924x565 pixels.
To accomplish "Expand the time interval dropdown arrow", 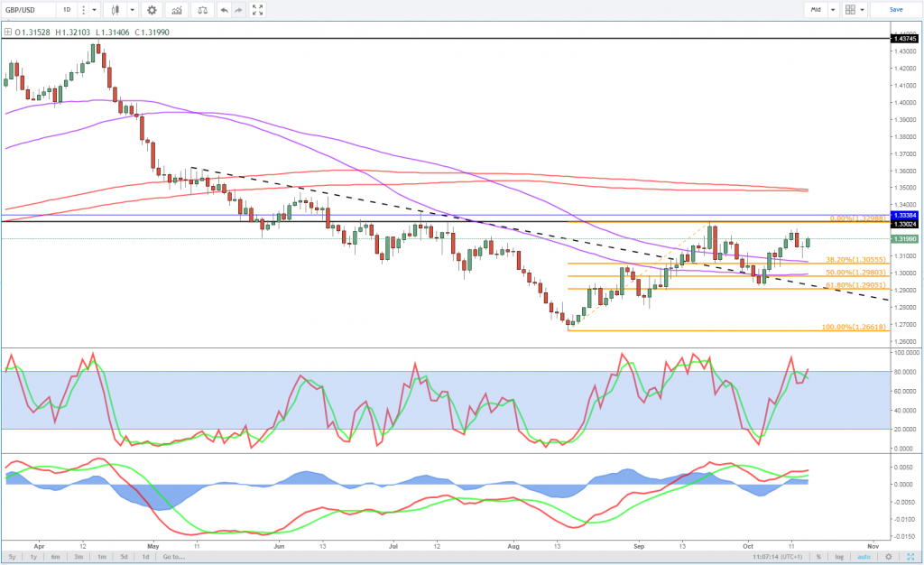I will (x=94, y=10).
